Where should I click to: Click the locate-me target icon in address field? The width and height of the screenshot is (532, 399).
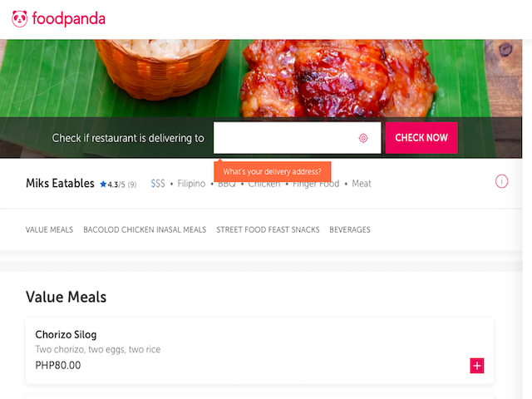coord(363,138)
